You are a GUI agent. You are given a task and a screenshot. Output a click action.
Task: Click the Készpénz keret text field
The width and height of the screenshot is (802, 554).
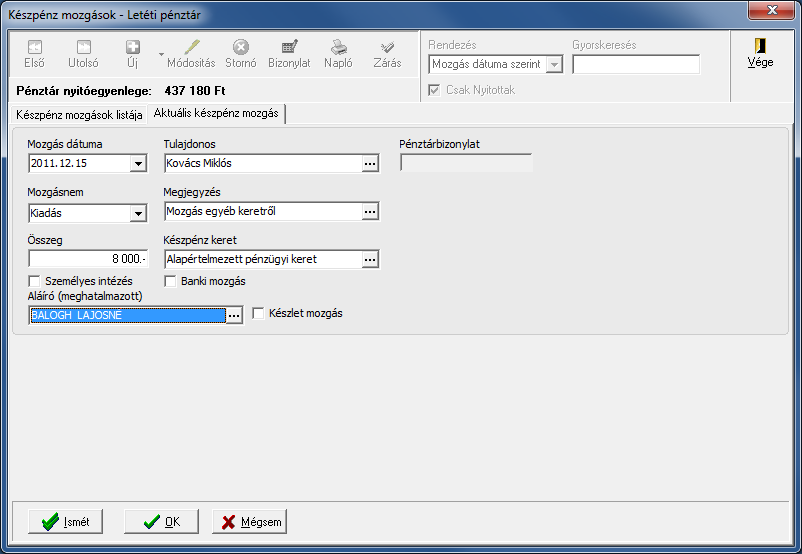tap(263, 259)
